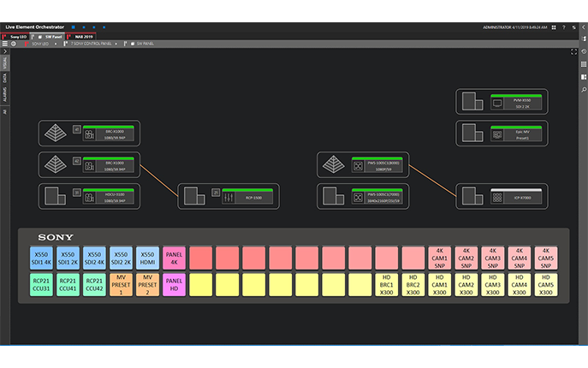Screen dimensions: 588x368
Task: Click the fullscreen icon at top right
Action: point(573,52)
